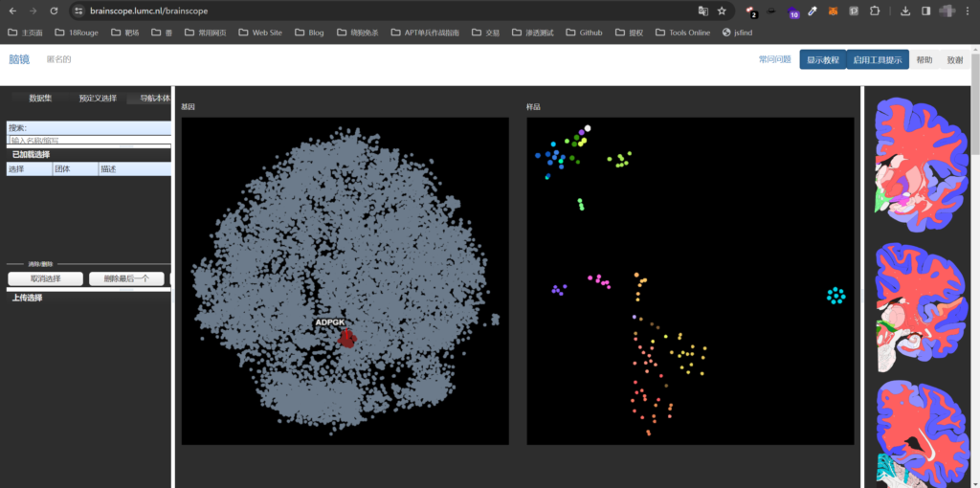This screenshot has width=980, height=488.
Task: Open browser downloads icon
Action: click(x=905, y=11)
